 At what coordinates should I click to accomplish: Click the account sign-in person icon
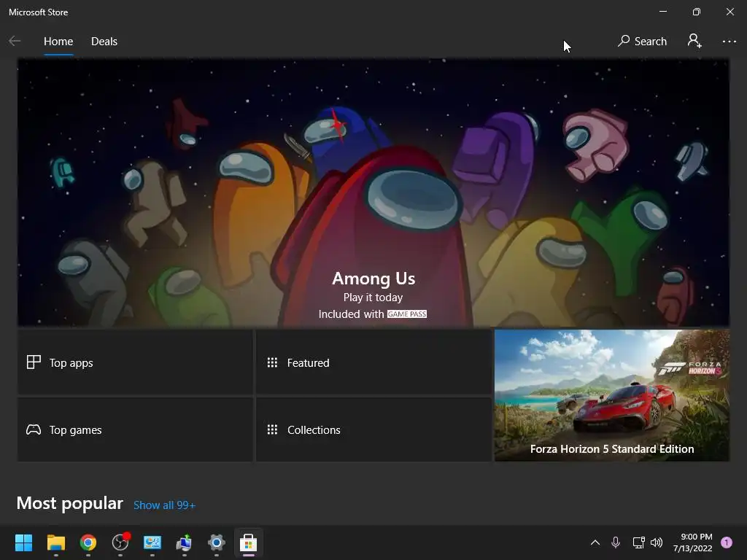click(694, 41)
